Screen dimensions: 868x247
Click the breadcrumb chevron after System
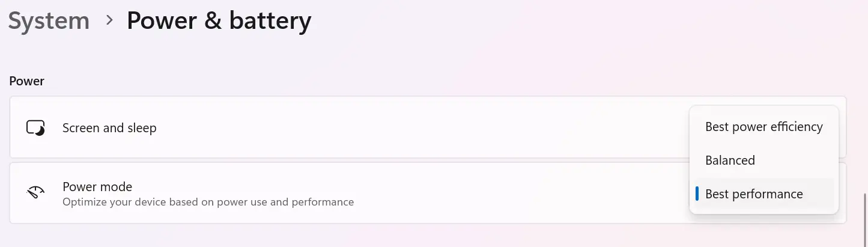tap(109, 20)
